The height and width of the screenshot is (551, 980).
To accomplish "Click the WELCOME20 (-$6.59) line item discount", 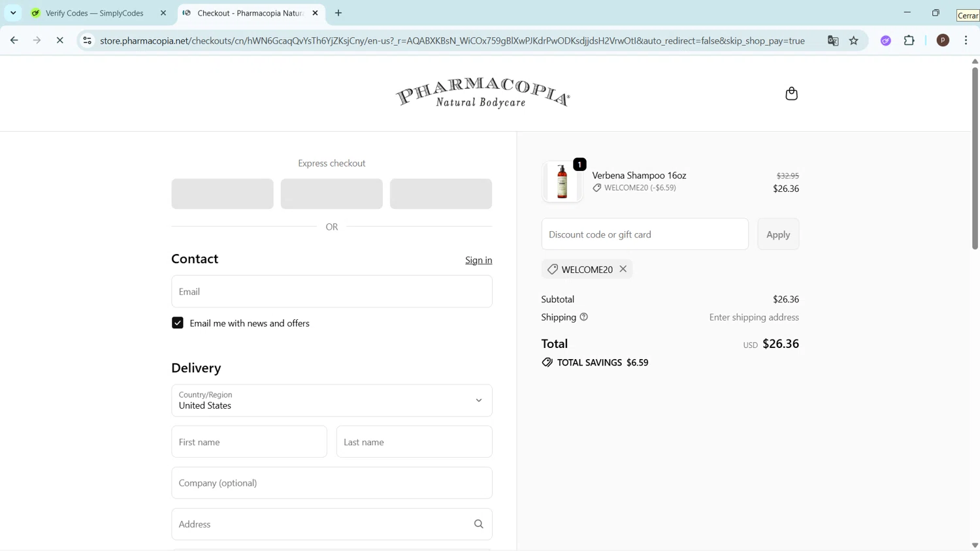I will pyautogui.click(x=634, y=188).
